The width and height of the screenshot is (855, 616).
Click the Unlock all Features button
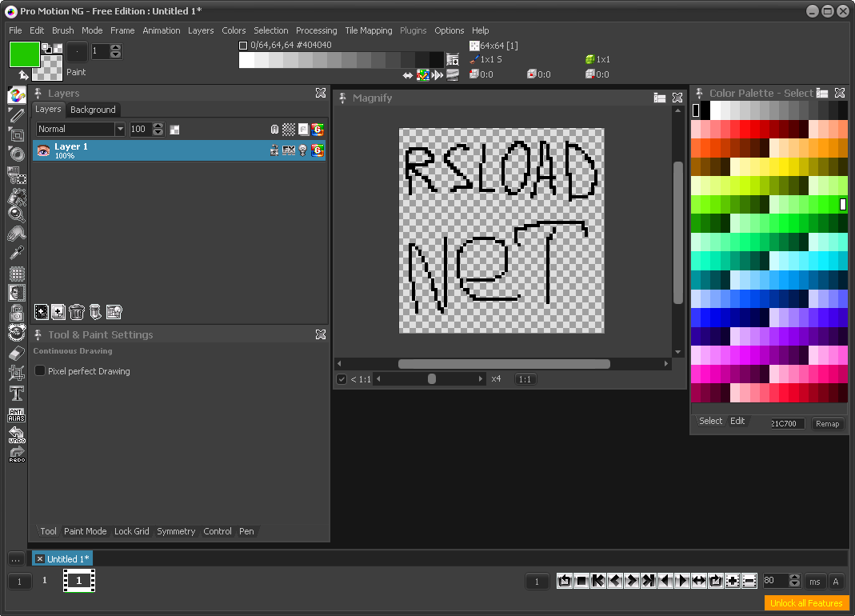point(806,603)
